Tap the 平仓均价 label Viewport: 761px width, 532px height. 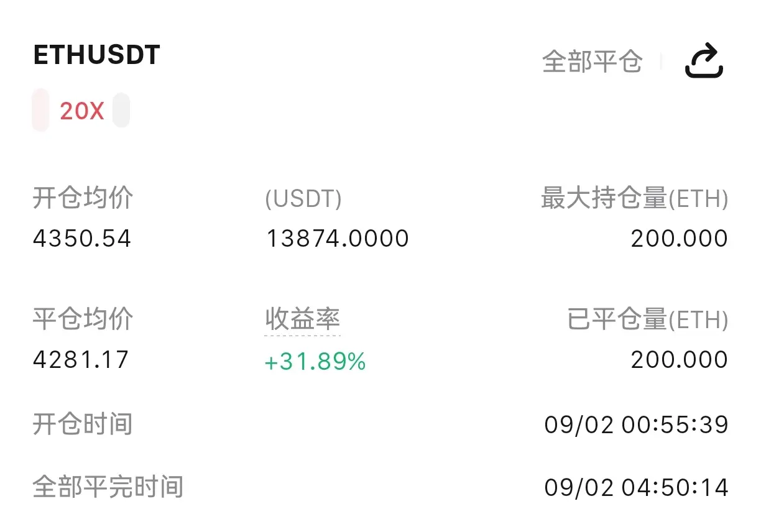[83, 319]
